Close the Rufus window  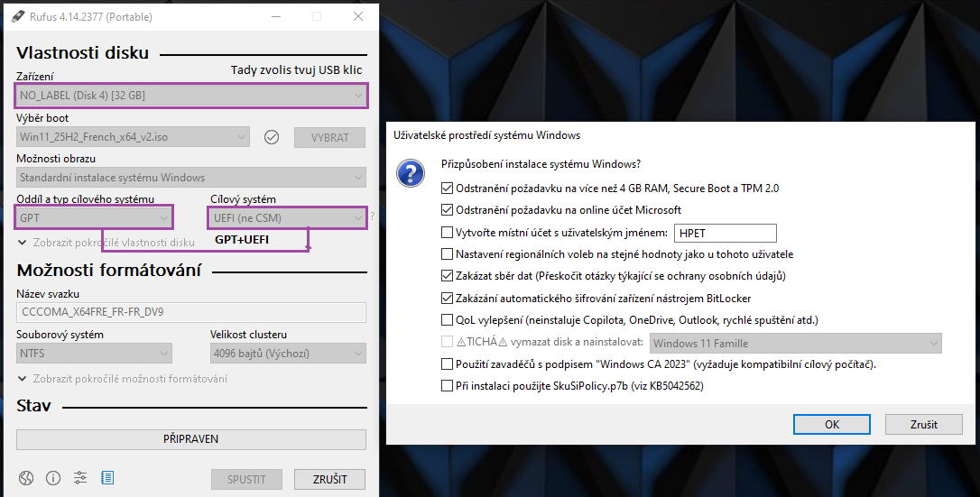pyautogui.click(x=358, y=17)
